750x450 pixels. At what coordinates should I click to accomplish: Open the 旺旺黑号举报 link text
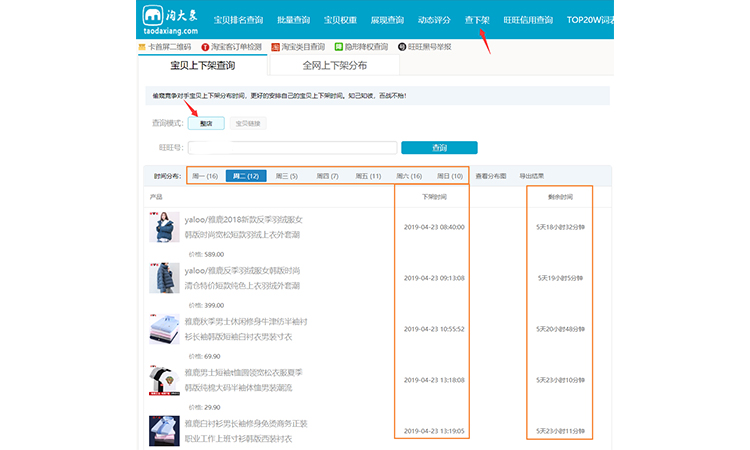coord(430,47)
